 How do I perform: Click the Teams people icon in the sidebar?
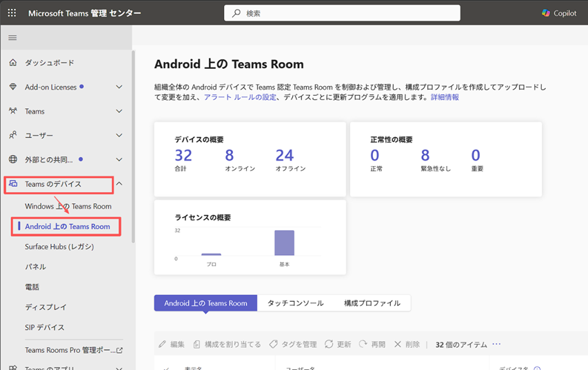pos(12,111)
